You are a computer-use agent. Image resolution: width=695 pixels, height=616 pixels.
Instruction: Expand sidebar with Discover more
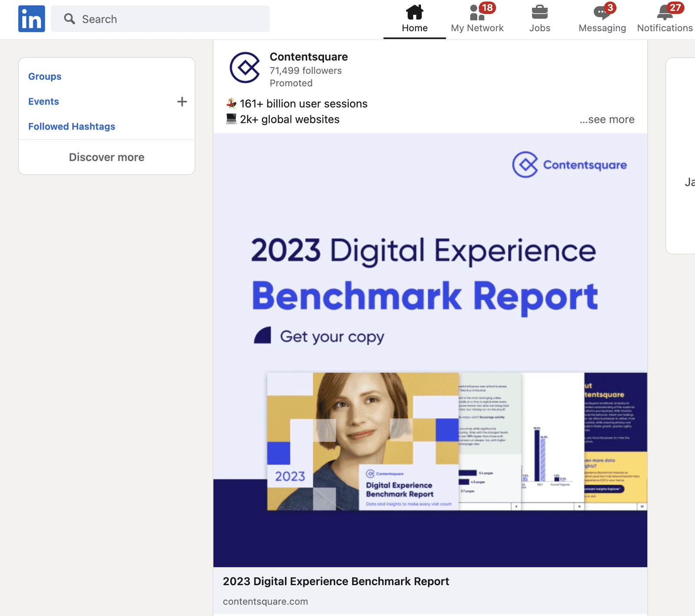[x=106, y=157]
